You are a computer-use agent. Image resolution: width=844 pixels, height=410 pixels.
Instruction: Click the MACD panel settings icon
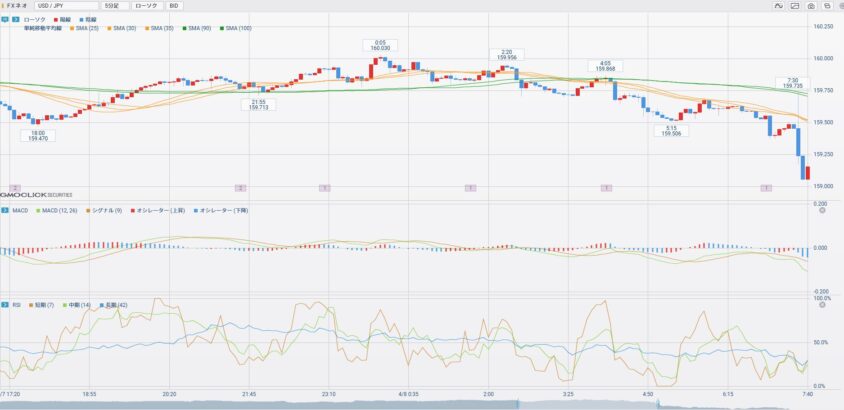(x=5, y=211)
